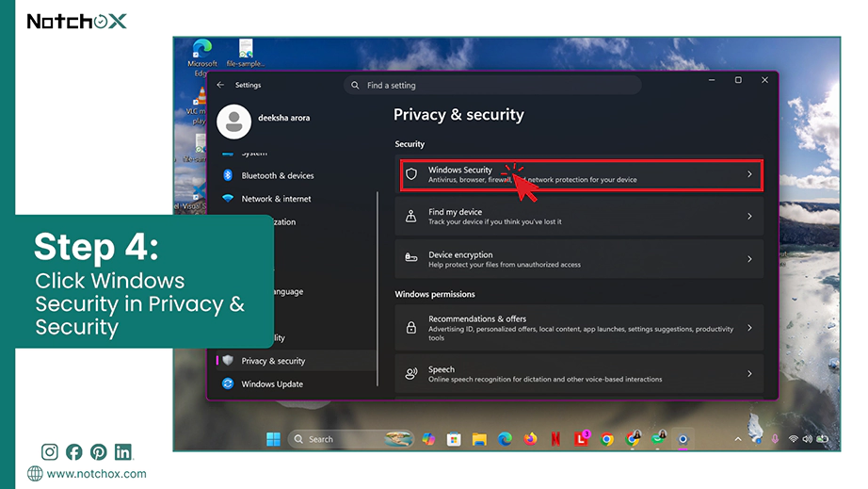Click the Bluetooth sidebar icon
868x489 pixels.
coord(228,175)
